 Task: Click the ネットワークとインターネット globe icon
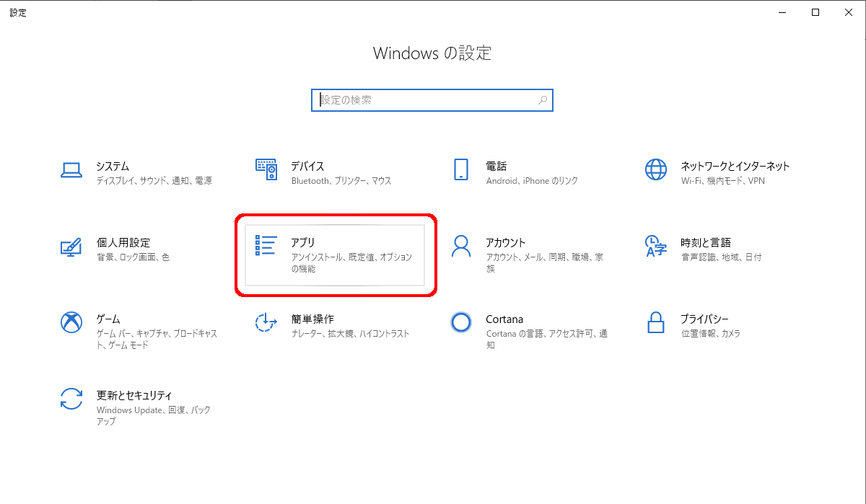(656, 169)
